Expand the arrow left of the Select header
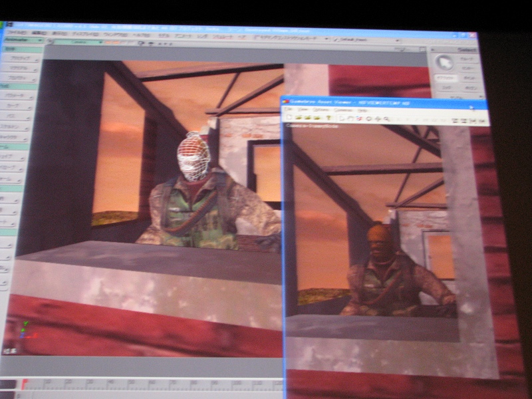The width and height of the screenshot is (532, 399). tap(433, 50)
